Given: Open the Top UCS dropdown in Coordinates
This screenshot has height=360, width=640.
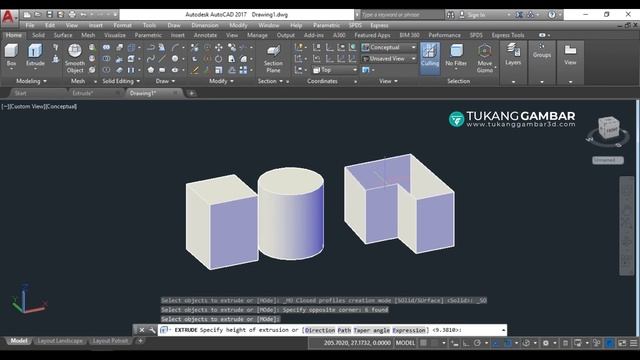Looking at the screenshot, I should click(x=335, y=70).
